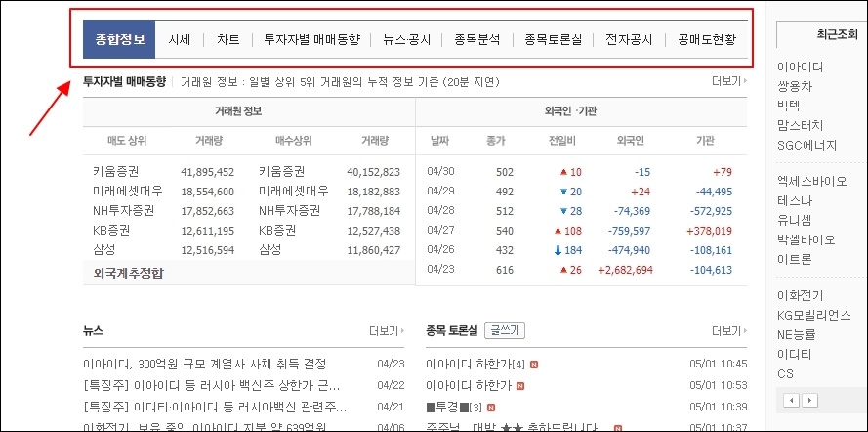Click the 매도 상위 column header

(127, 141)
